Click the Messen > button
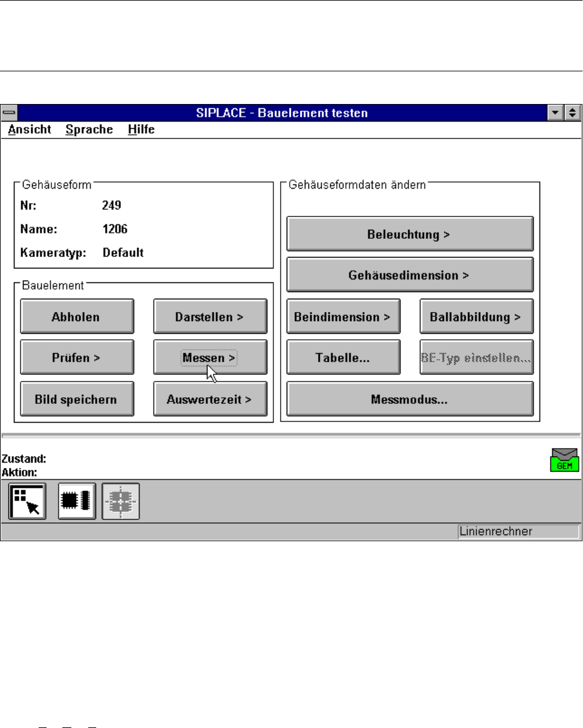Screen dimensions: 583x728 click(x=210, y=357)
